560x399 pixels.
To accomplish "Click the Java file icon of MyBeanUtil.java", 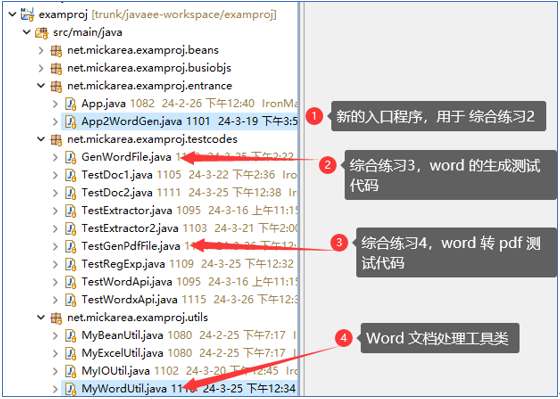I will pyautogui.click(x=71, y=336).
